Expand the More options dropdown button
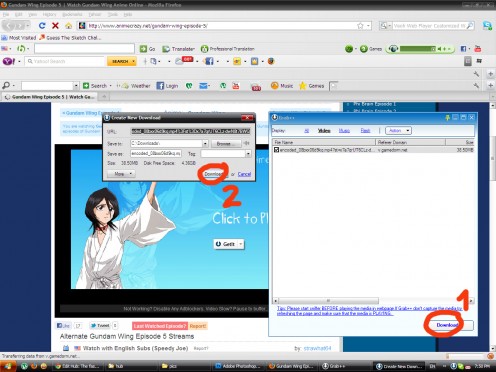Viewport: 496px width, 372px height. click(121, 174)
